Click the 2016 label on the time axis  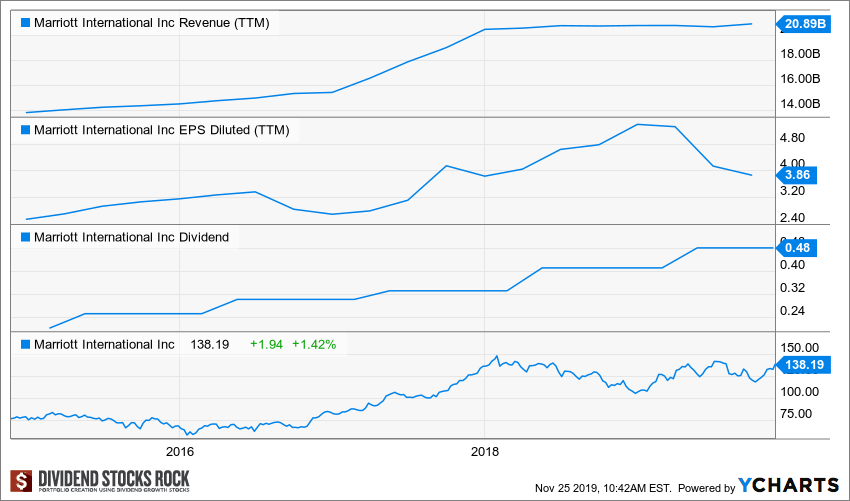[x=179, y=452]
